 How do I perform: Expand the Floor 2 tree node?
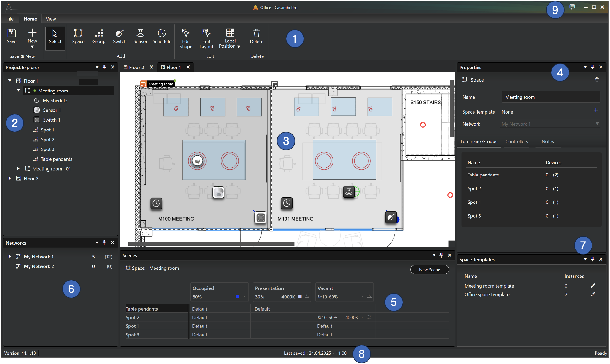10,178
